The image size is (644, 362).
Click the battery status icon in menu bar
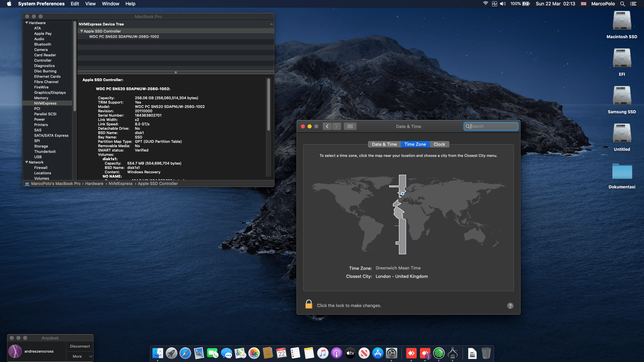tap(526, 4)
